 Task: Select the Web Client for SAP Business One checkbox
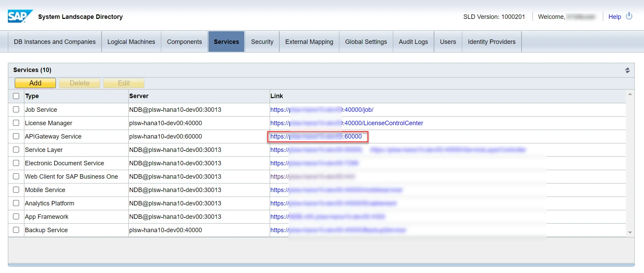(16, 176)
